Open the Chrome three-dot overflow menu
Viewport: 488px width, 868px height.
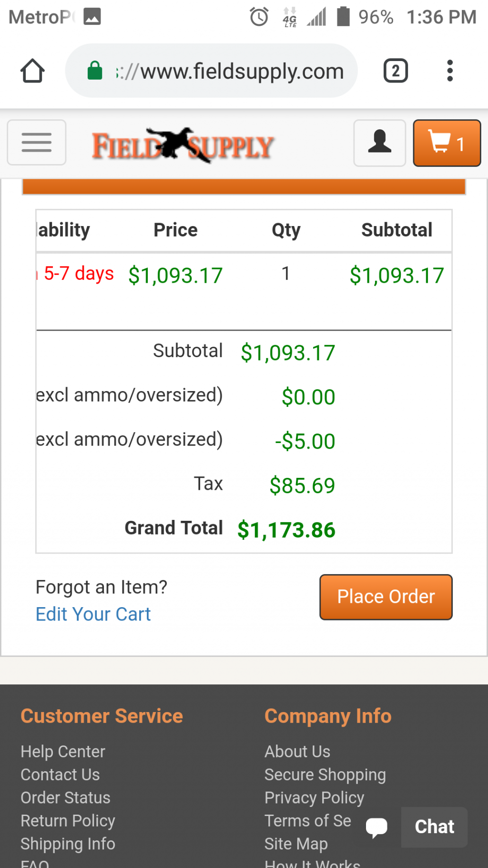pos(449,71)
